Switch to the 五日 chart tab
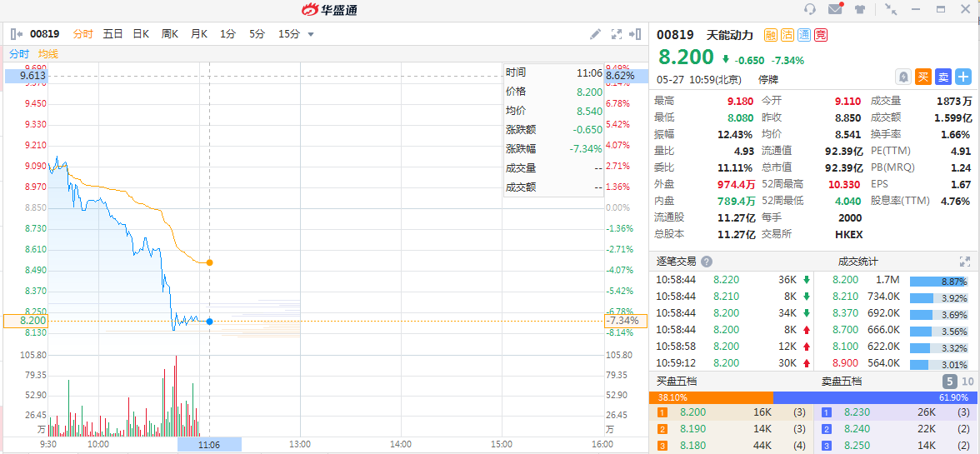 click(x=112, y=34)
